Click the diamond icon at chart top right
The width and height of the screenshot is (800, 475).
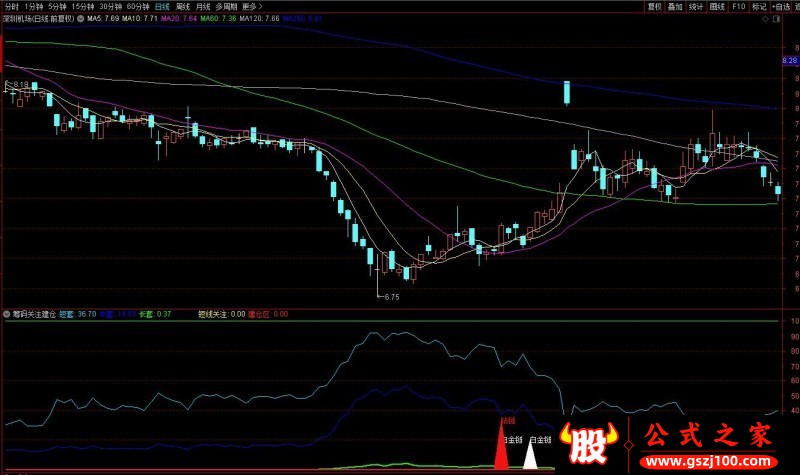[x=765, y=19]
